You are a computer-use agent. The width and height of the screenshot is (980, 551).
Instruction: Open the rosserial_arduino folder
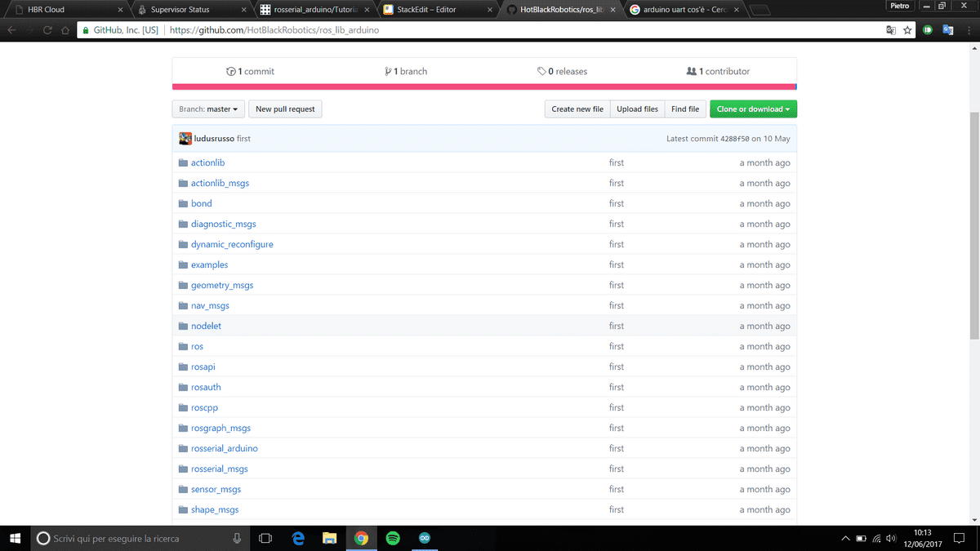pos(224,448)
